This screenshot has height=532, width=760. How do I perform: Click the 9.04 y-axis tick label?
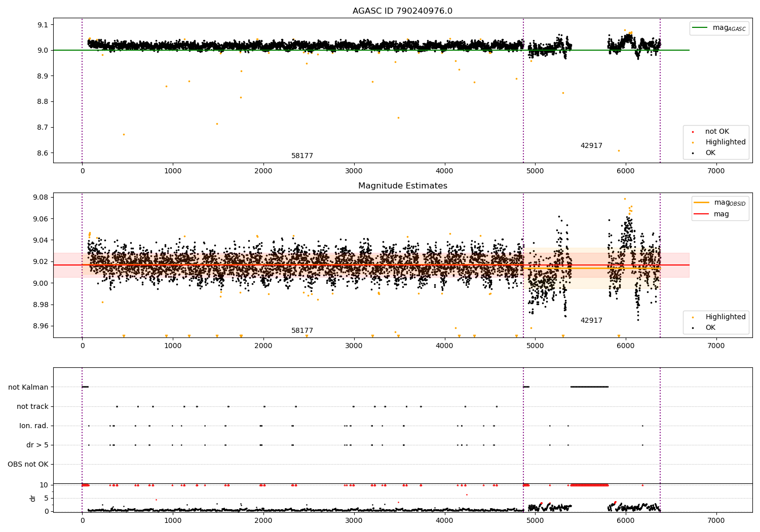coord(41,240)
